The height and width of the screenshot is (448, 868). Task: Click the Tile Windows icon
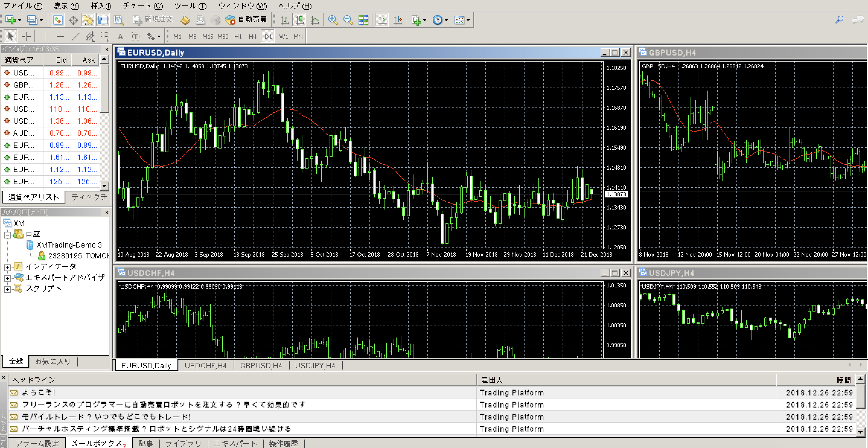point(363,20)
